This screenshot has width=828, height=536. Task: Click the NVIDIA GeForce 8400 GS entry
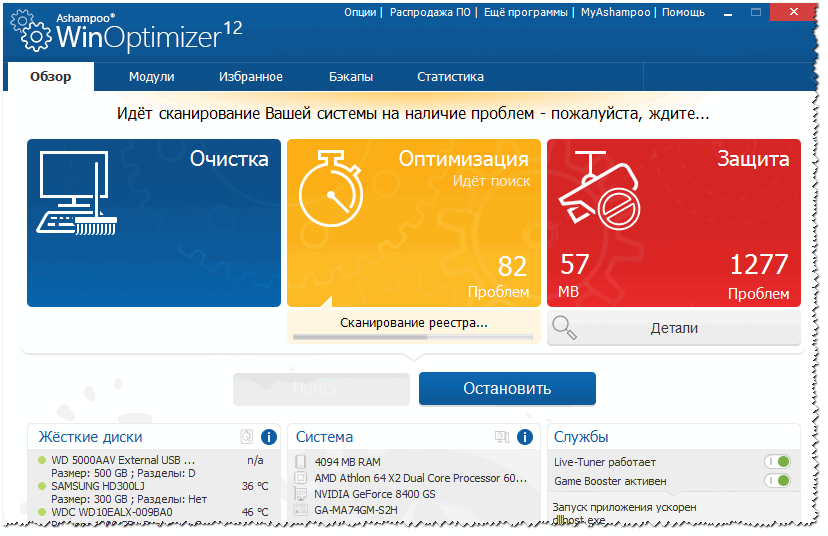click(375, 494)
